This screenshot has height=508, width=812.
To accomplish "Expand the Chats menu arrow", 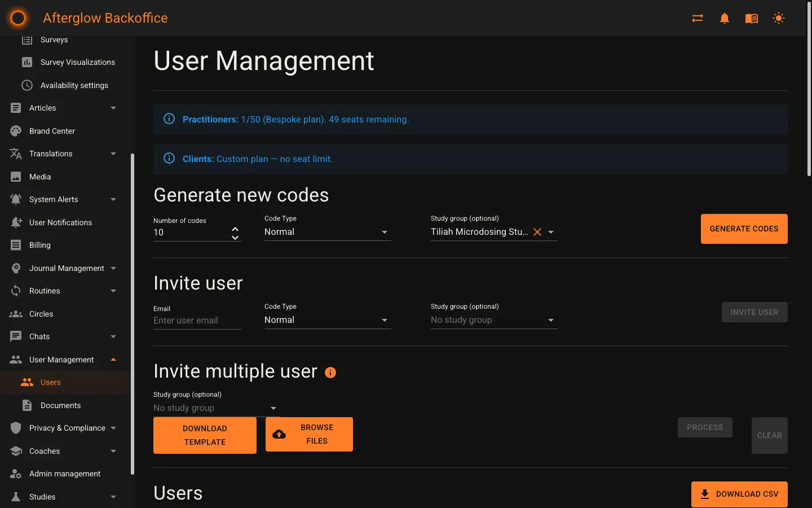I will [x=113, y=336].
